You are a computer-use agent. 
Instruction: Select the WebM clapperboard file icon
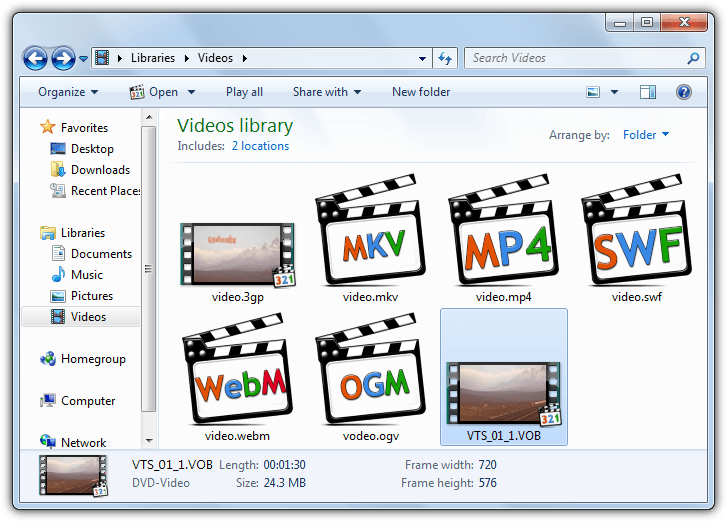pos(237,369)
